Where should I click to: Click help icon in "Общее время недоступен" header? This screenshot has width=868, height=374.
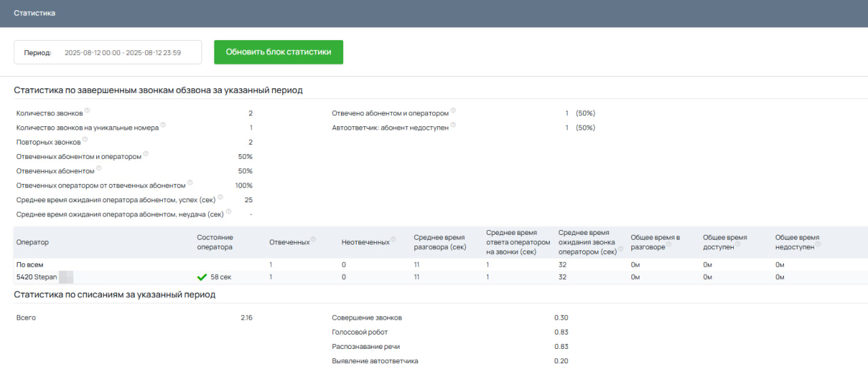tap(818, 244)
